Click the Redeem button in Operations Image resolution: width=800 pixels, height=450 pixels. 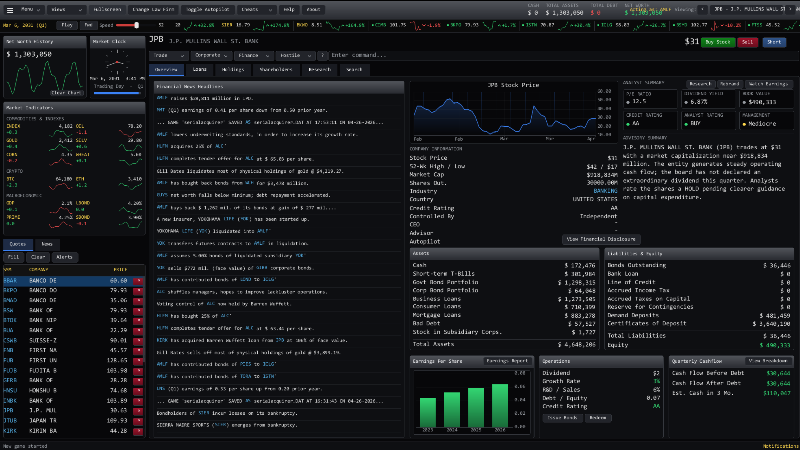[x=597, y=418]
